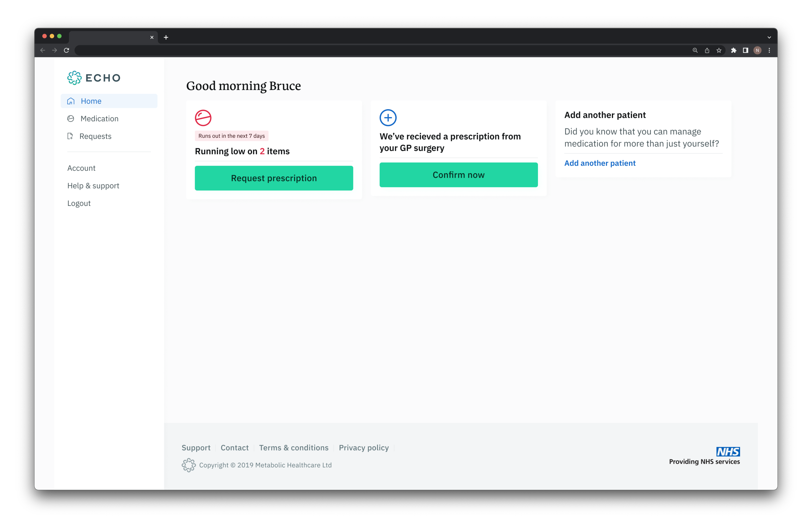Click the 'Copyright © 2019 Metabolic Healthcare Ltd' text
Viewport: 812px width, 531px height.
265,465
